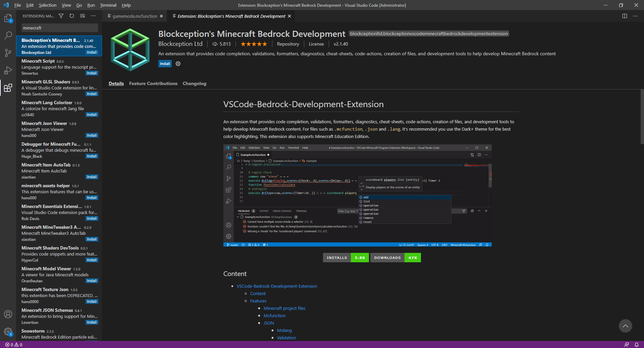
Task: Click the Blockception Ltd publisher name
Action: pos(180,44)
